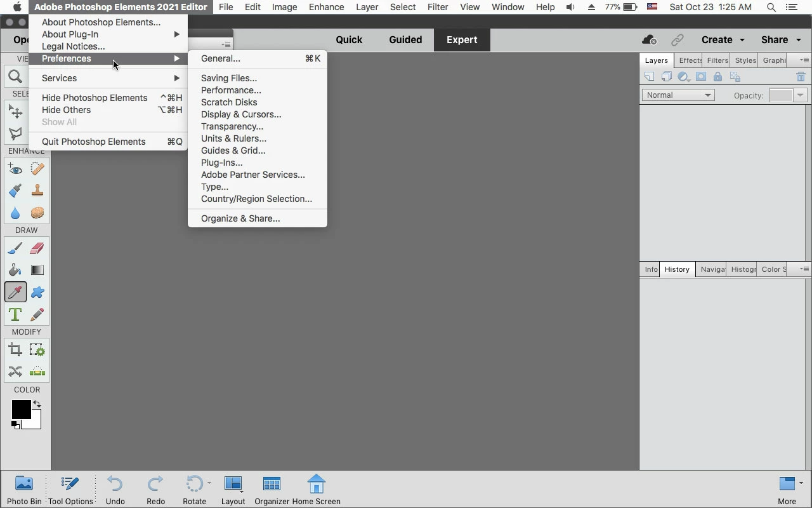Select the Sponge tool

pos(37,213)
